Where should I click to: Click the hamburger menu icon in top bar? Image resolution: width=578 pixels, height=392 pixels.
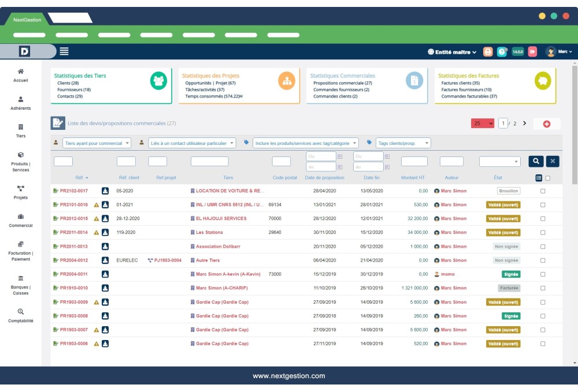[x=64, y=51]
